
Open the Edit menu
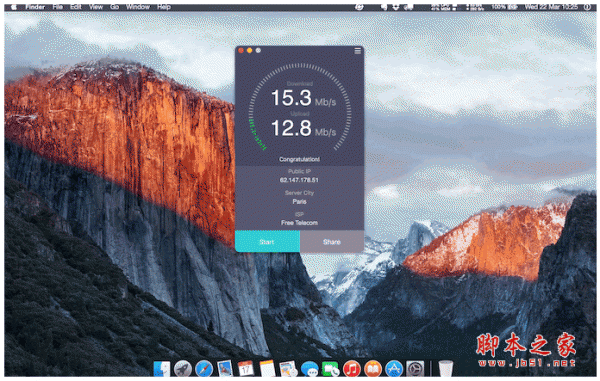pyautogui.click(x=76, y=7)
